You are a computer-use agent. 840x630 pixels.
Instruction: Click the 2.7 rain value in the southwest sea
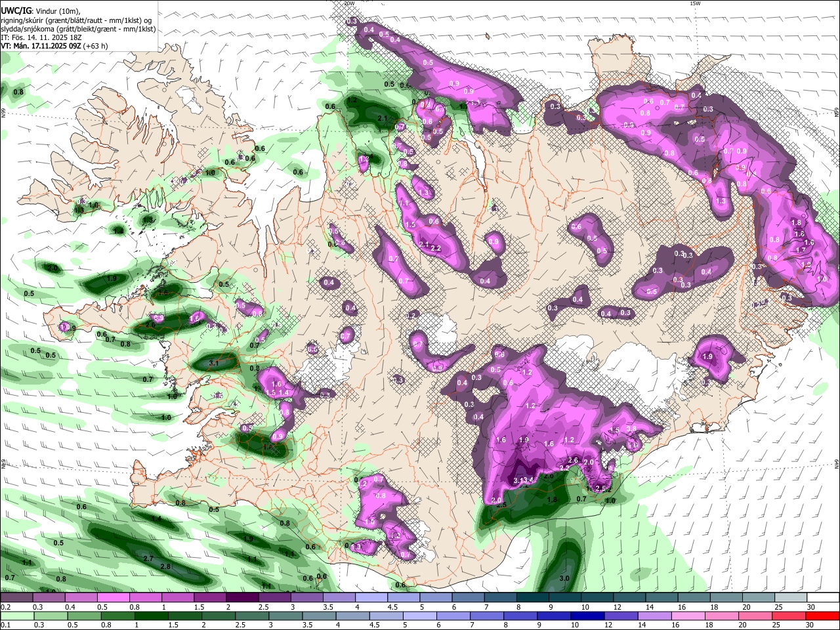pos(148,558)
